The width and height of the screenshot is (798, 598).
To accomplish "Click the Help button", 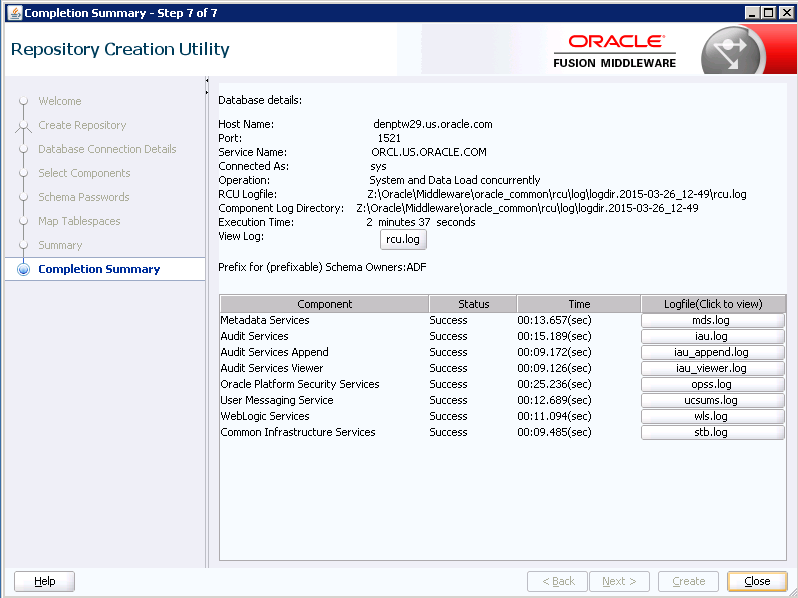I will point(44,581).
